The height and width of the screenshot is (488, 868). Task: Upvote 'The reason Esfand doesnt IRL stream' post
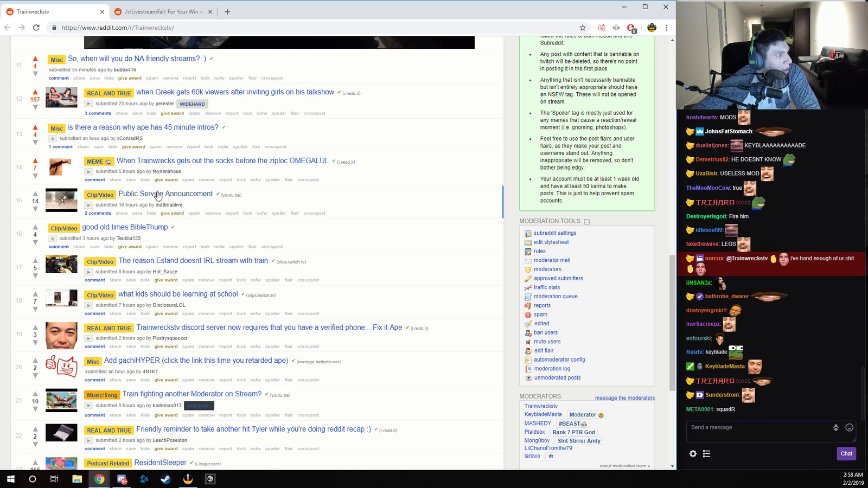tap(35, 260)
